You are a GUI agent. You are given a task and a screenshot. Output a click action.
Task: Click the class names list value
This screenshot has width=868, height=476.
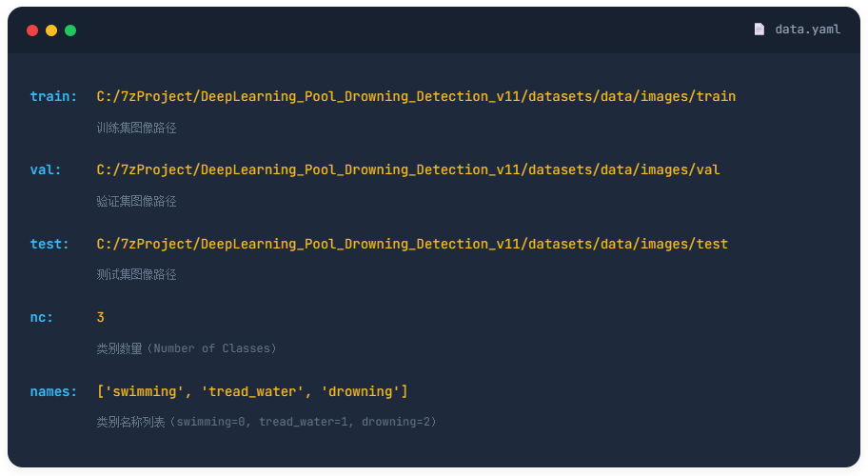click(x=252, y=391)
